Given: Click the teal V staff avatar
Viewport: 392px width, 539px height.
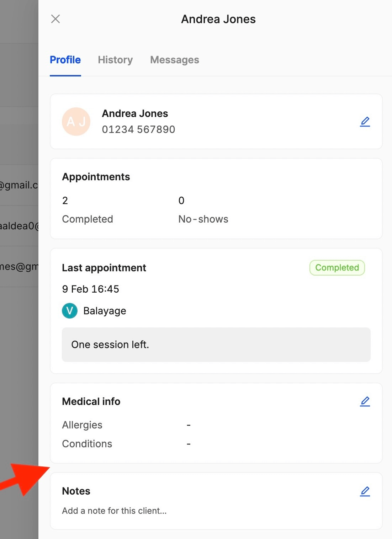Looking at the screenshot, I should [x=70, y=311].
